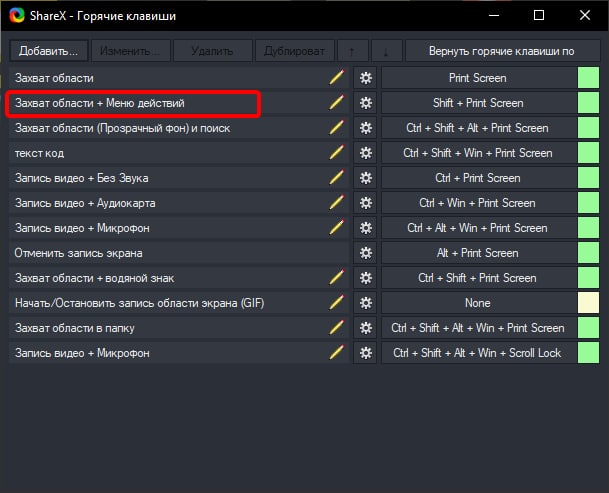Open gear settings for Запись видео + Без Звука
The height and width of the screenshot is (493, 609).
pos(365,178)
